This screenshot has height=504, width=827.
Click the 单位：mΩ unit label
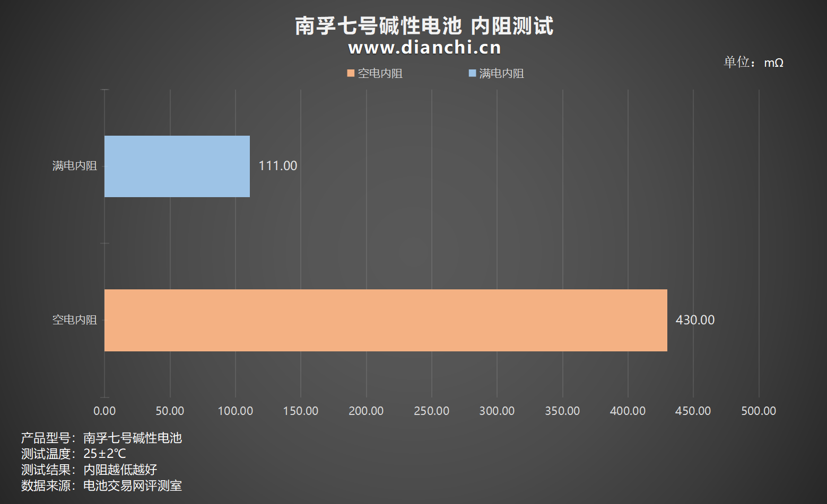click(754, 63)
